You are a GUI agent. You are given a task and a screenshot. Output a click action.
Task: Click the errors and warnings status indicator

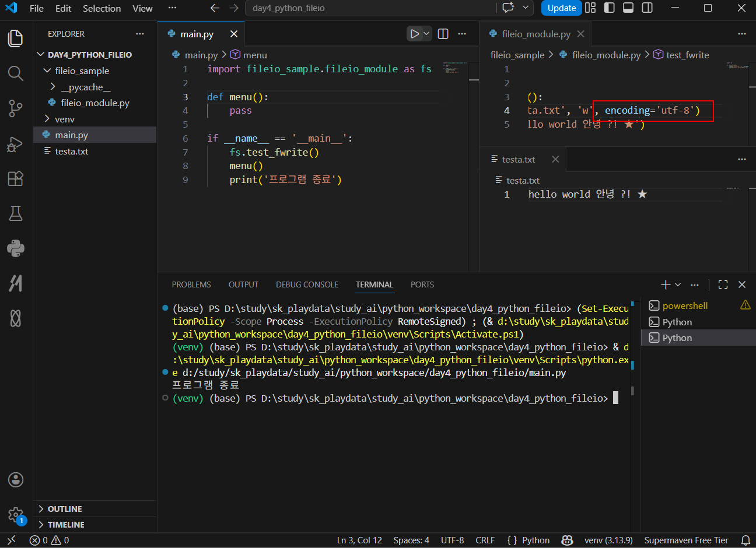coord(49,540)
